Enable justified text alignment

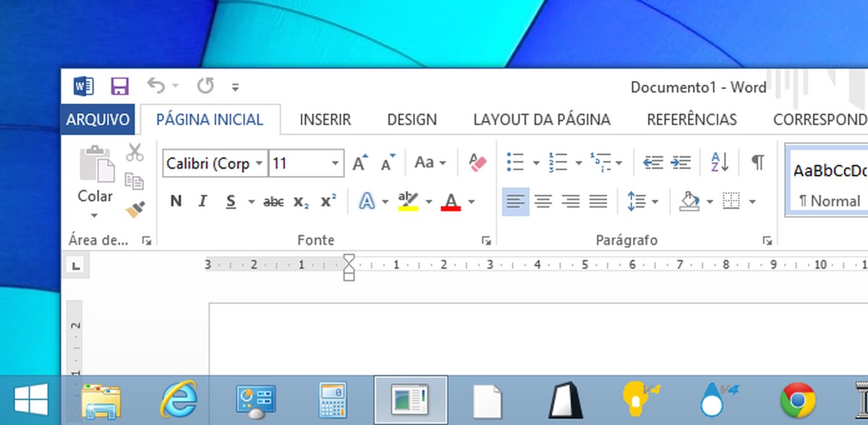point(597,201)
